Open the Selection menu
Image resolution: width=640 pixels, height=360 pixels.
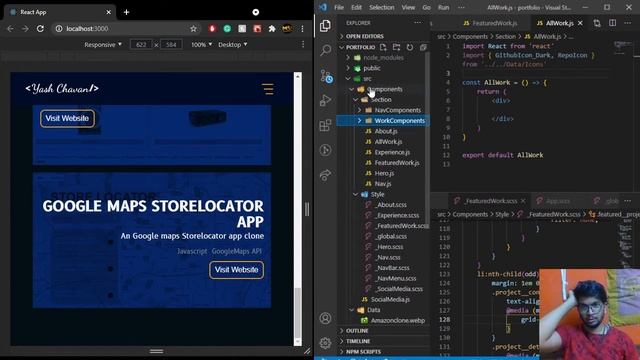pos(382,7)
